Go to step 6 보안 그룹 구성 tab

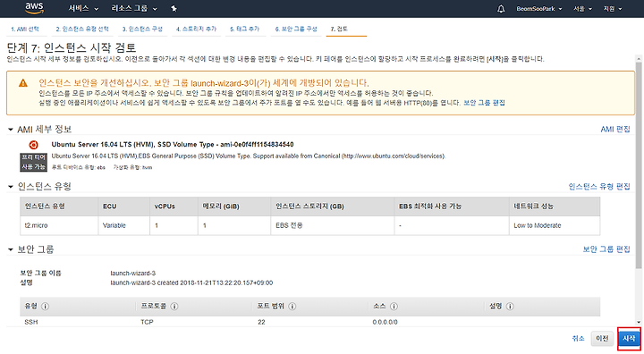pyautogui.click(x=296, y=29)
